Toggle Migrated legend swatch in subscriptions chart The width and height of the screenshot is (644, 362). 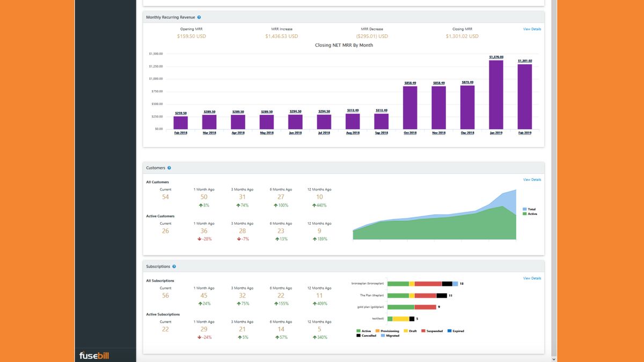point(383,335)
